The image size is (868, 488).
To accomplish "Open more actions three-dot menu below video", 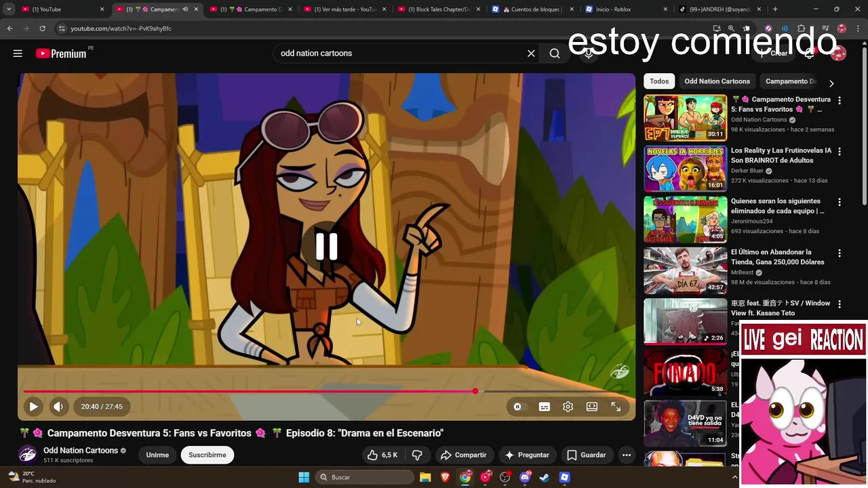I will [627, 455].
